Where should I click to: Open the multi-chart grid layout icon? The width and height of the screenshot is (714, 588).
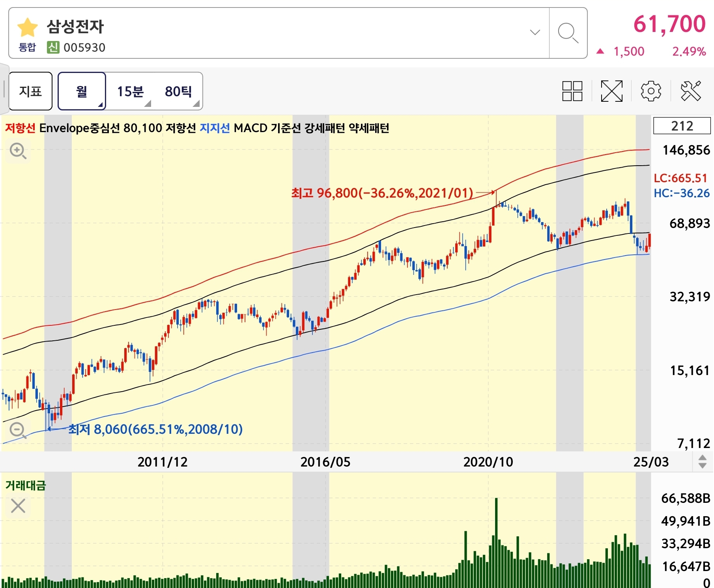[572, 91]
